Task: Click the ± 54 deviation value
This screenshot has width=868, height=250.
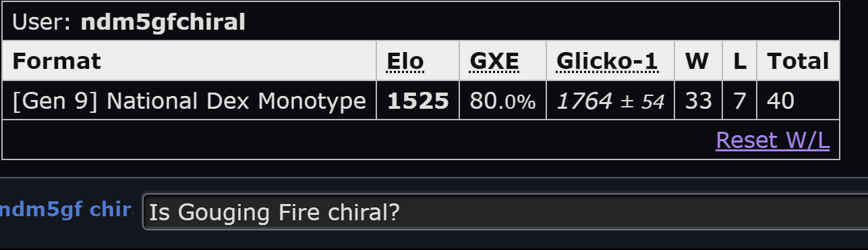Action: [641, 102]
